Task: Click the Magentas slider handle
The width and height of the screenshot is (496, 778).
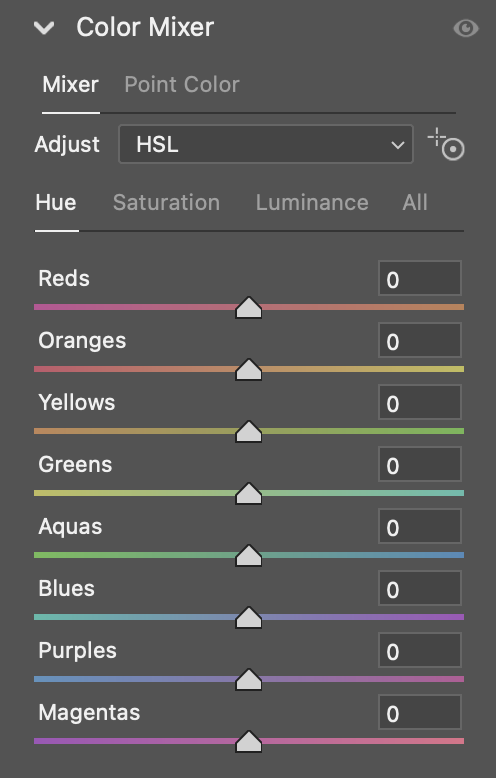Action: click(248, 742)
